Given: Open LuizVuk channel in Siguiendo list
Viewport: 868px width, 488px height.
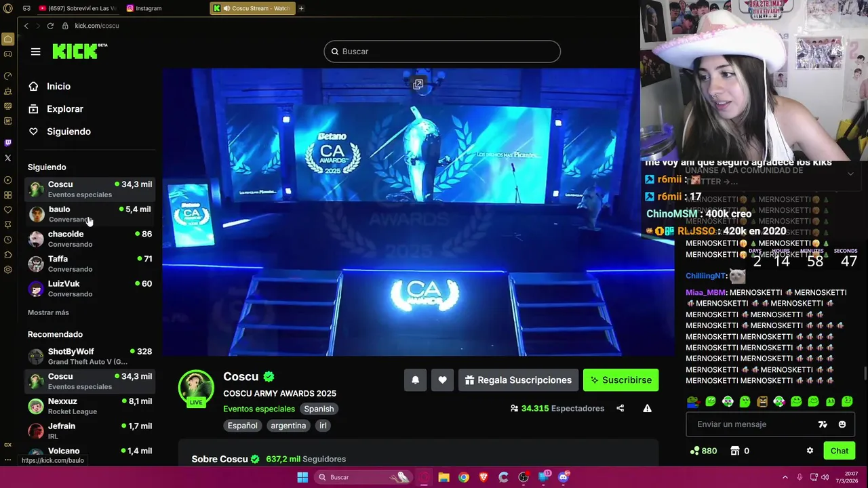Looking at the screenshot, I should click(x=90, y=289).
